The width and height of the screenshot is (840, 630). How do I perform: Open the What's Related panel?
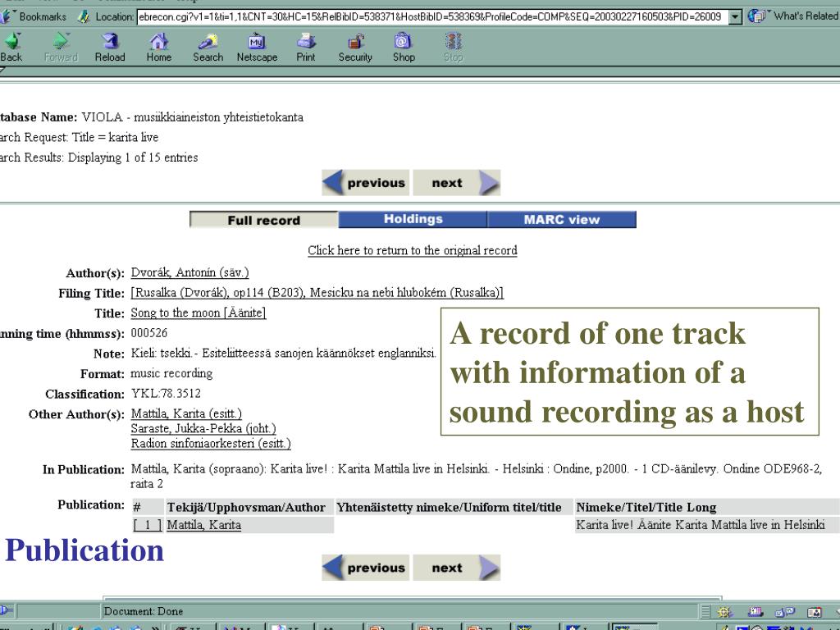click(794, 16)
